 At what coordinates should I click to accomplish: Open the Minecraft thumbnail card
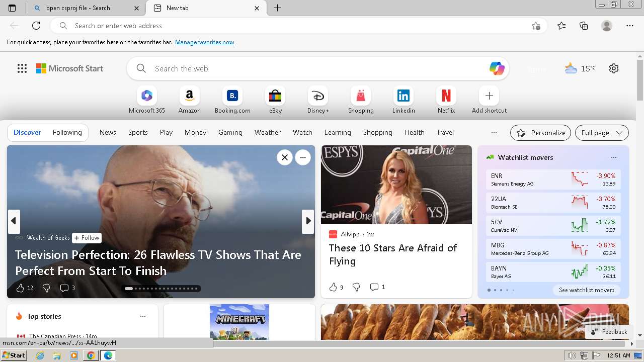pos(239,322)
